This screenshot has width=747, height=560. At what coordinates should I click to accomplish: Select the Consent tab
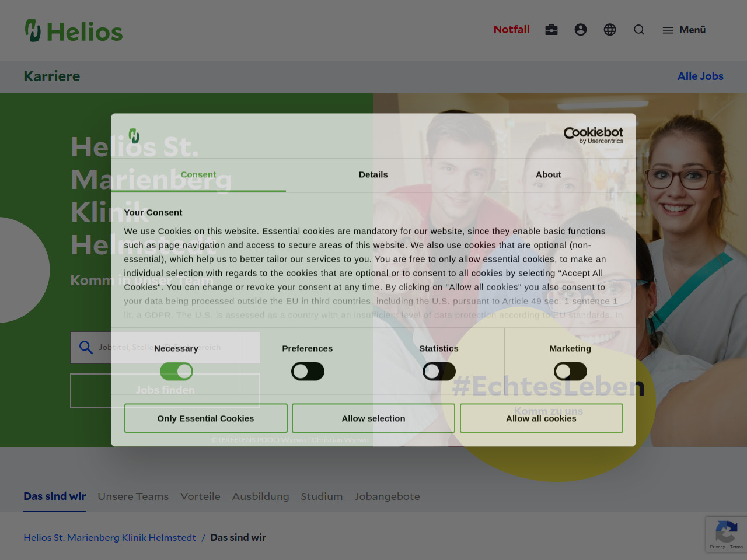pyautogui.click(x=198, y=174)
